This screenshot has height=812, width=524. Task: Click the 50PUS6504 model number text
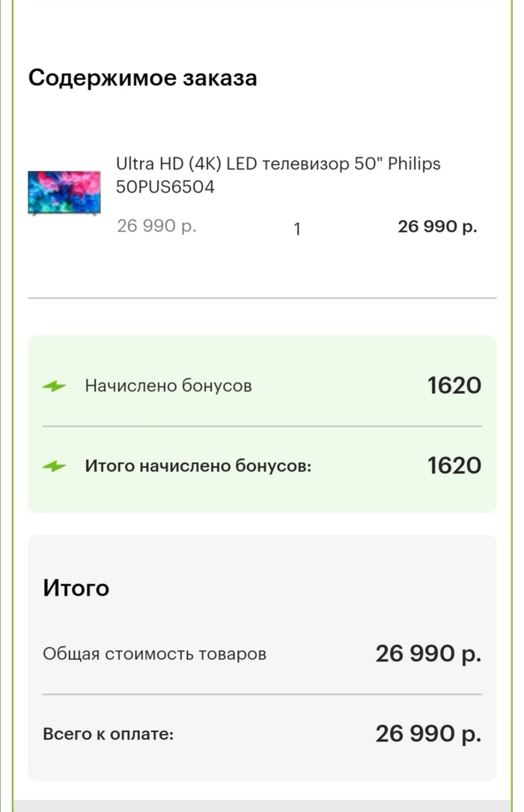pyautogui.click(x=165, y=187)
